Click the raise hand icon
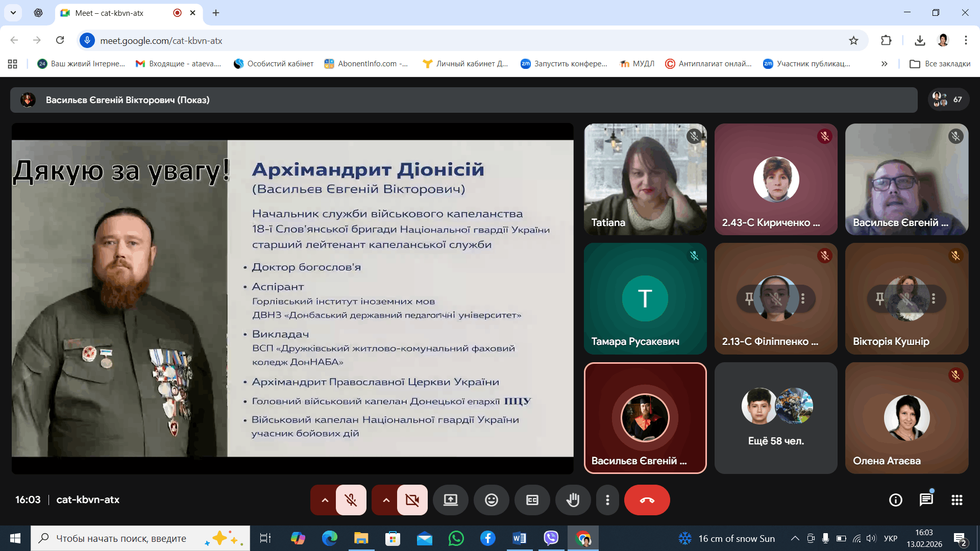This screenshot has width=980, height=551. coord(573,500)
